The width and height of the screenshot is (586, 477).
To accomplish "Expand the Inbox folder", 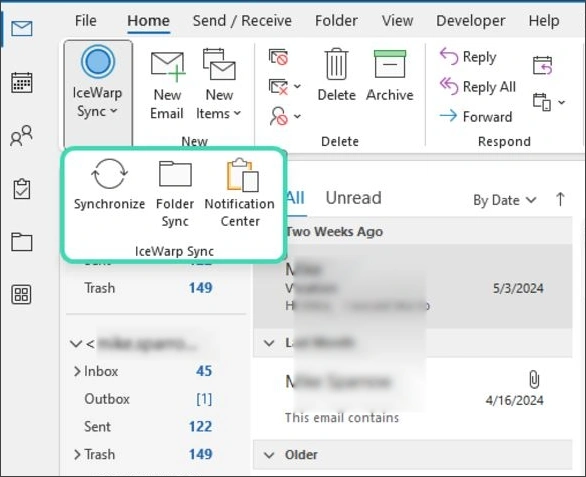I will click(77, 371).
